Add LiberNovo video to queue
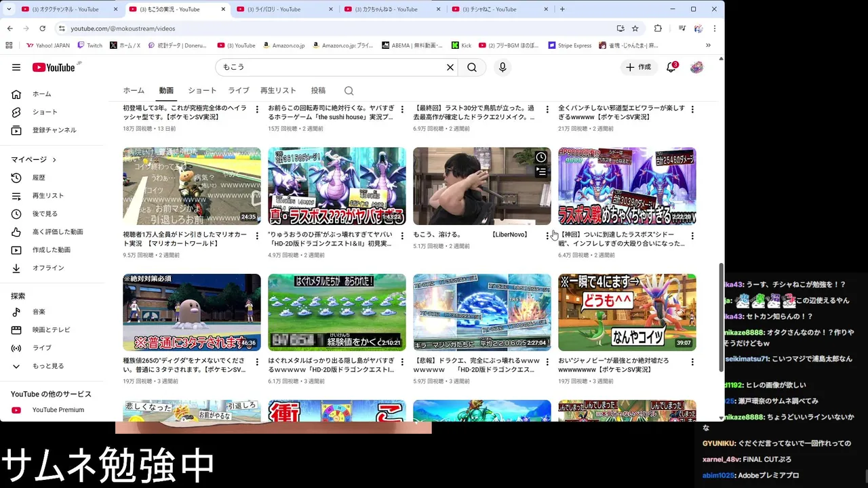Screen dimensions: 868x488 coord(541,172)
